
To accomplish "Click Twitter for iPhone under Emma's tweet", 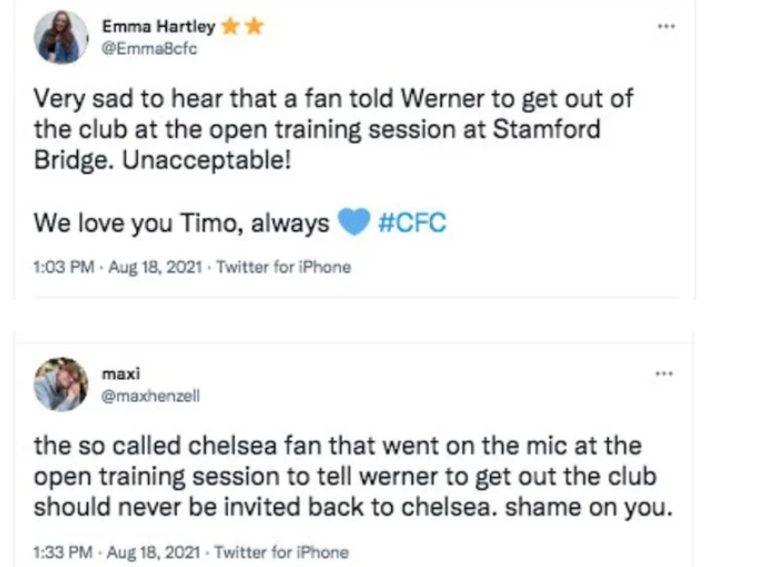I will pyautogui.click(x=284, y=267).
